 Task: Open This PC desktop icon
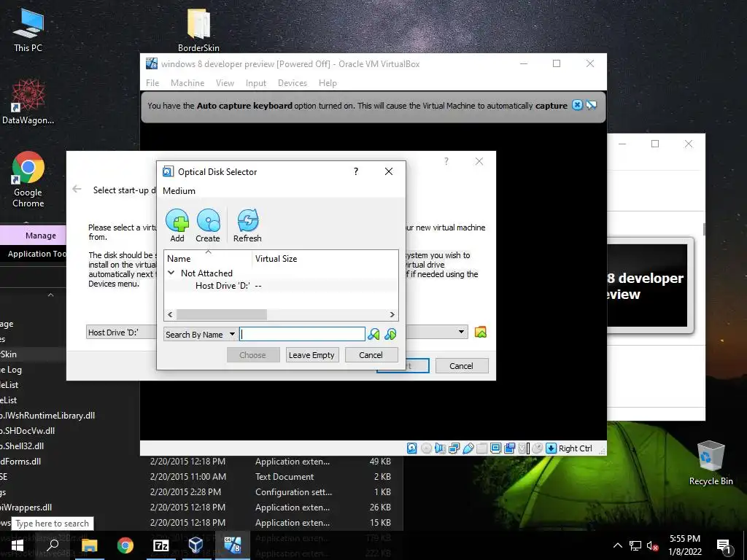coord(28,30)
